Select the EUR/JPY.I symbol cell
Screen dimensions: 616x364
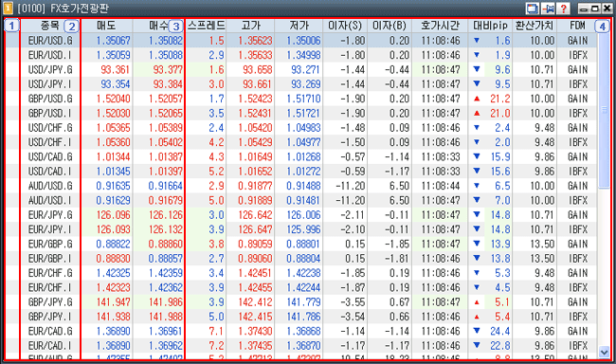[x=50, y=229]
